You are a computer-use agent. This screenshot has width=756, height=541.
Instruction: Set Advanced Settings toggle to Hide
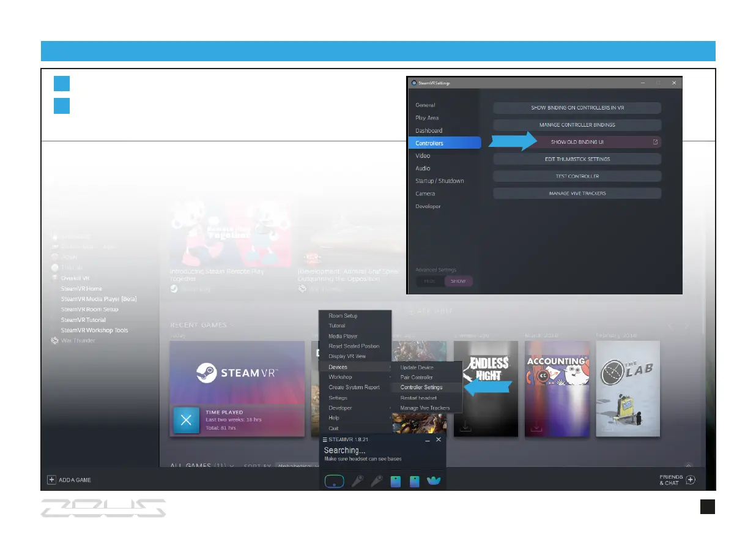(x=430, y=282)
